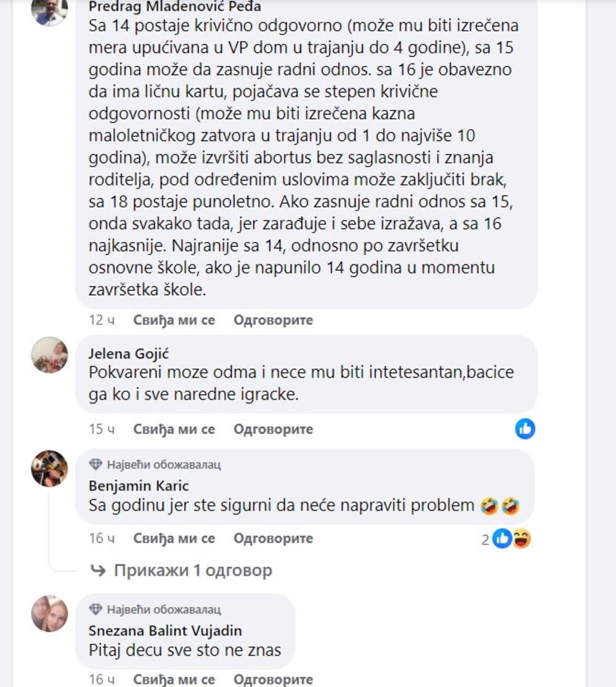Image resolution: width=616 pixels, height=687 pixels.
Task: Click the diamond top-fan badge above Benjamin Karic
Action: 95,464
